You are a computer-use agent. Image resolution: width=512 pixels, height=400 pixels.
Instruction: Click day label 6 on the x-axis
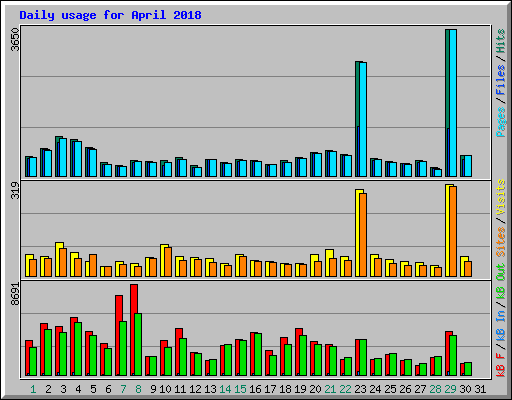(x=108, y=389)
